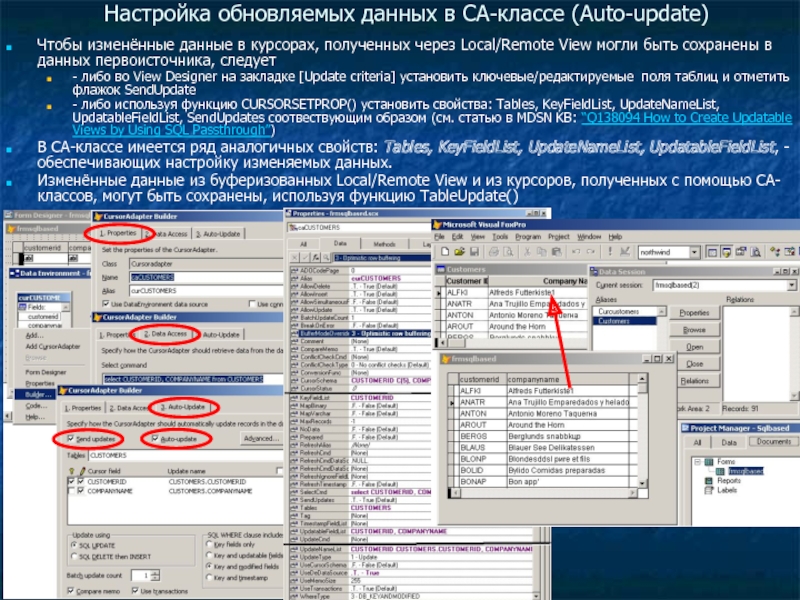This screenshot has width=800, height=600.
Task: Choose Builder... in the context menu
Action: pos(38,394)
